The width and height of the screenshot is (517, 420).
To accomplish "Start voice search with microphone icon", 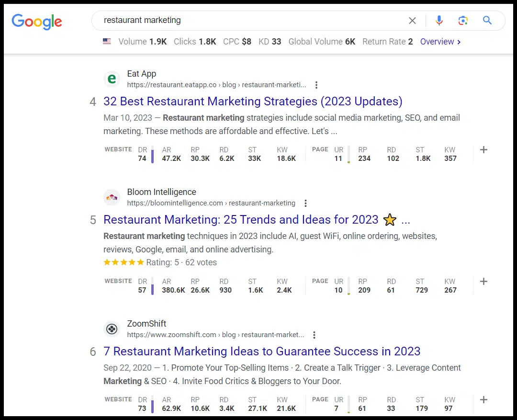I will click(439, 21).
